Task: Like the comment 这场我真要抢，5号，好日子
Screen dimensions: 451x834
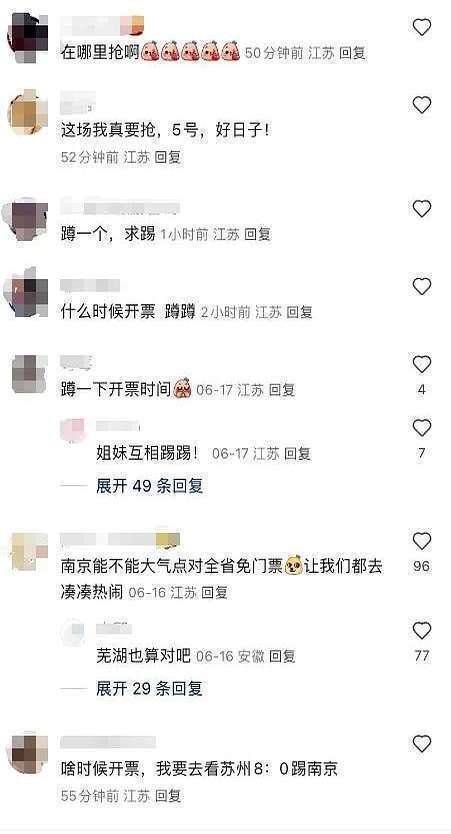Action: pyautogui.click(x=421, y=105)
